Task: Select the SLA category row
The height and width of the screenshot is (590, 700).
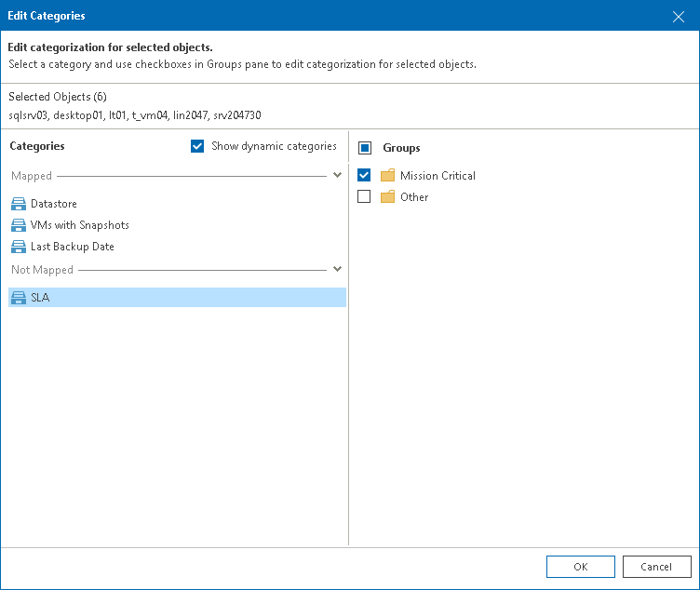Action: click(177, 297)
